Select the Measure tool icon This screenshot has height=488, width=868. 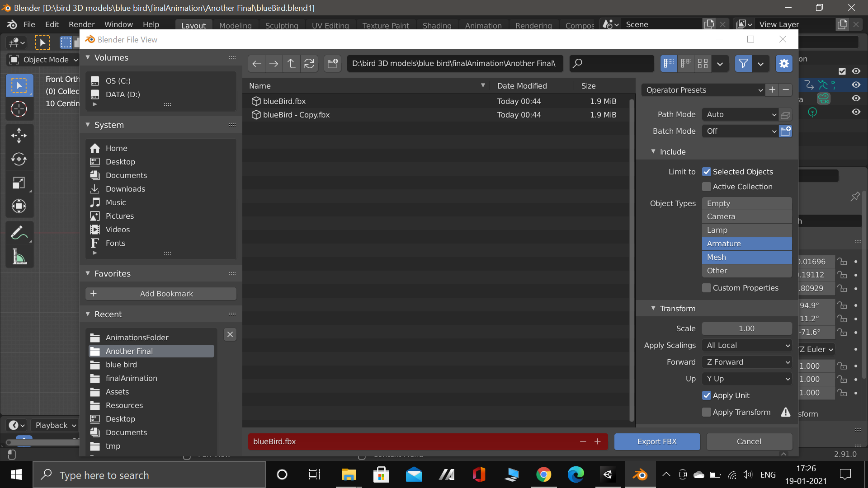(x=19, y=257)
